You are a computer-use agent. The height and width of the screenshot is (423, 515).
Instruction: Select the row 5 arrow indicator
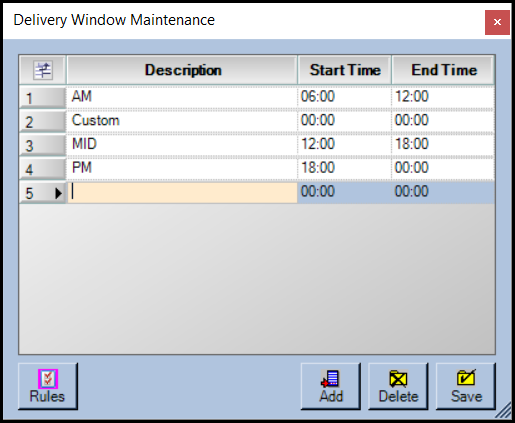pyautogui.click(x=59, y=193)
